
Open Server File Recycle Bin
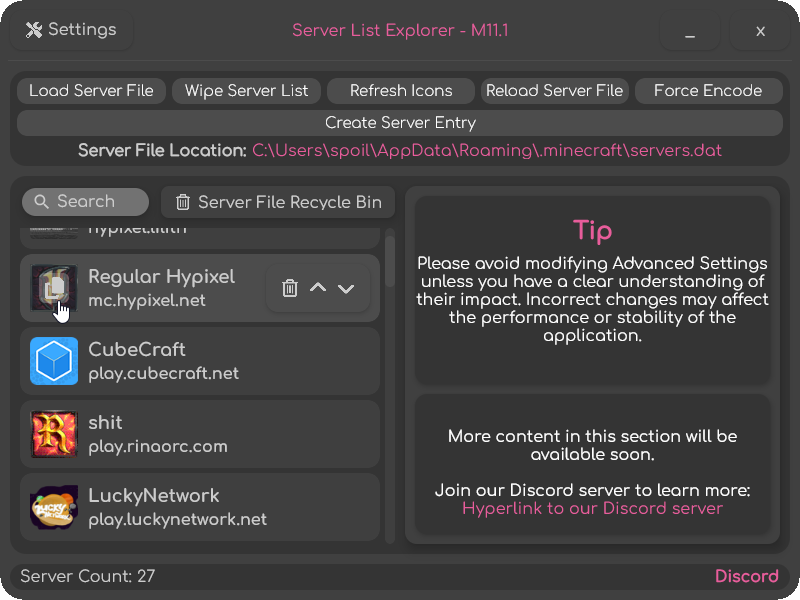(x=278, y=202)
